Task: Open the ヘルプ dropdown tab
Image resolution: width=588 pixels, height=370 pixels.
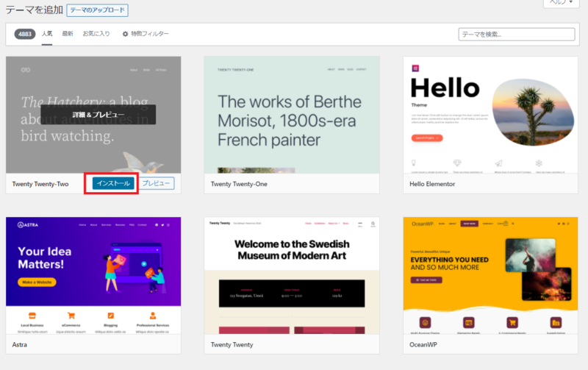Action: point(562,3)
